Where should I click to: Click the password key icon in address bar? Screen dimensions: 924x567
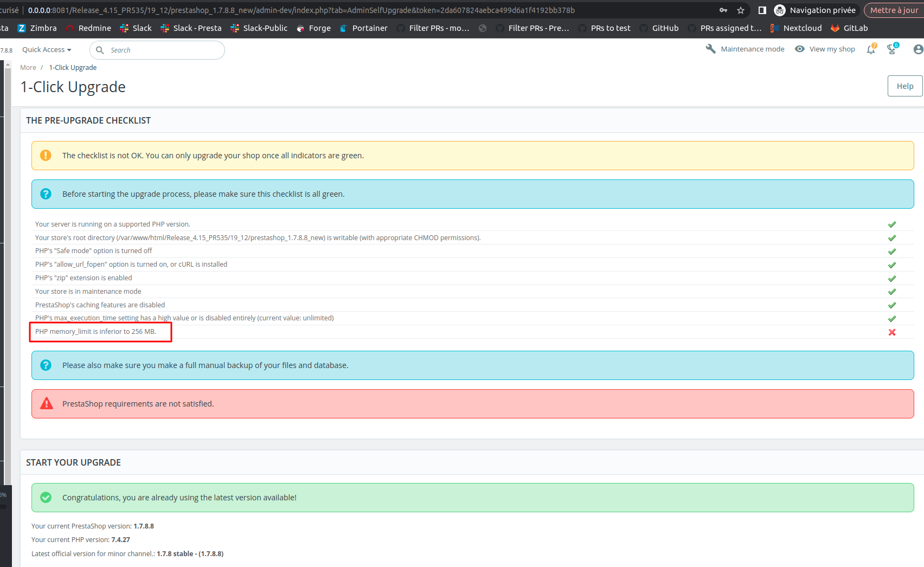[723, 10]
